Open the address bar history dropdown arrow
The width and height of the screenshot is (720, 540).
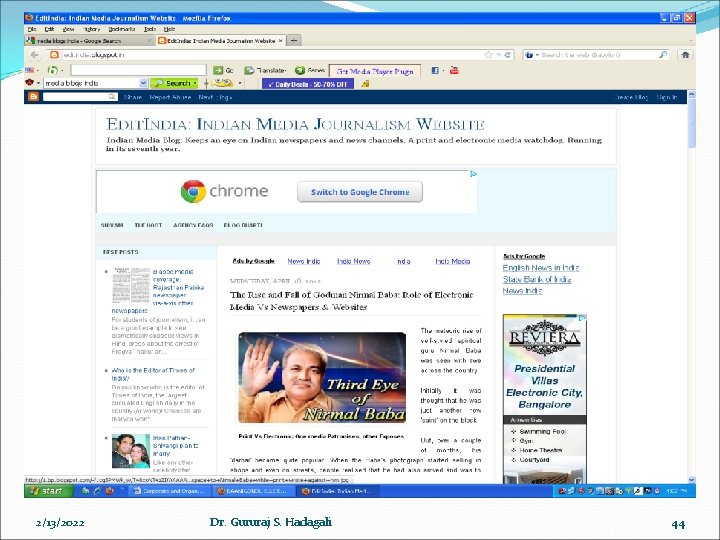click(498, 55)
